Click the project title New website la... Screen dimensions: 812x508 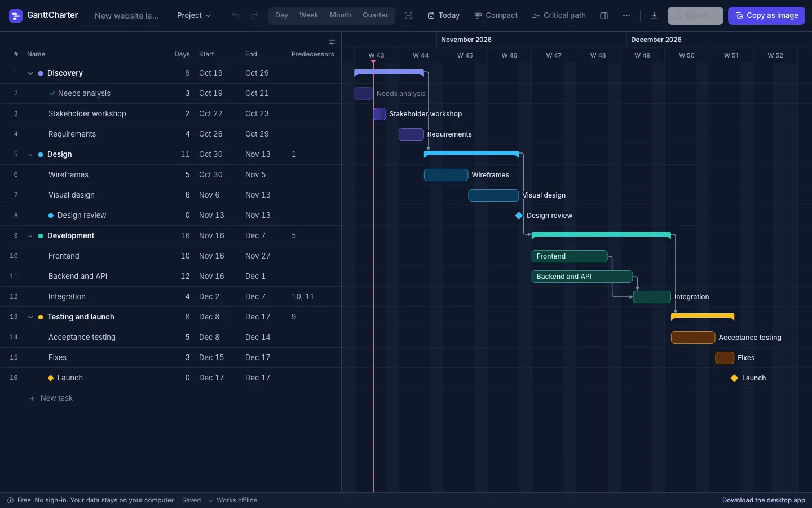click(x=127, y=16)
